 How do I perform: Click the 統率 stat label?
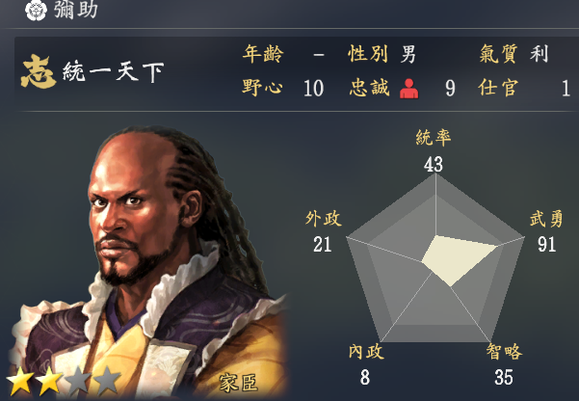[x=434, y=137]
